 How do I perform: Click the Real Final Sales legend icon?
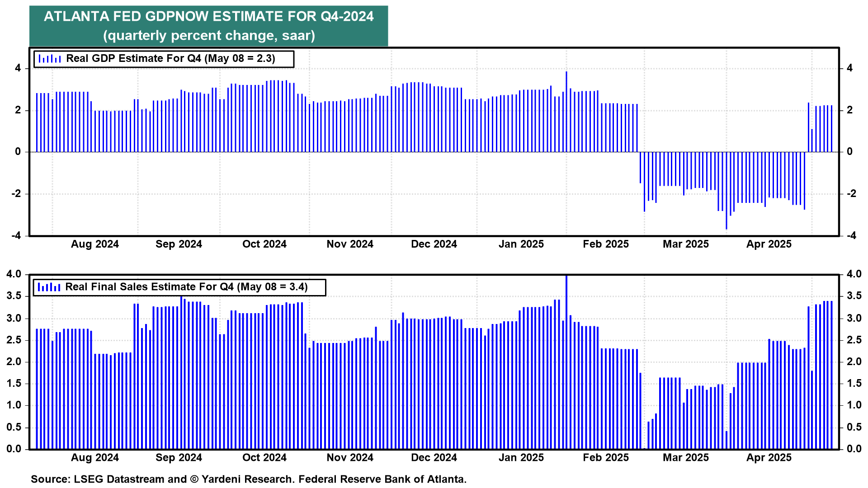pyautogui.click(x=49, y=287)
